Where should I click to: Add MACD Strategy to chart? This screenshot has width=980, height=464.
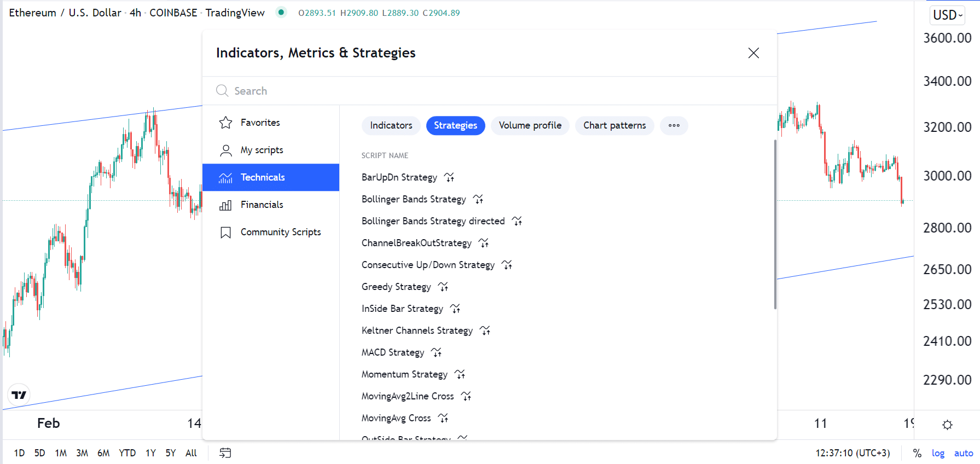(x=393, y=352)
